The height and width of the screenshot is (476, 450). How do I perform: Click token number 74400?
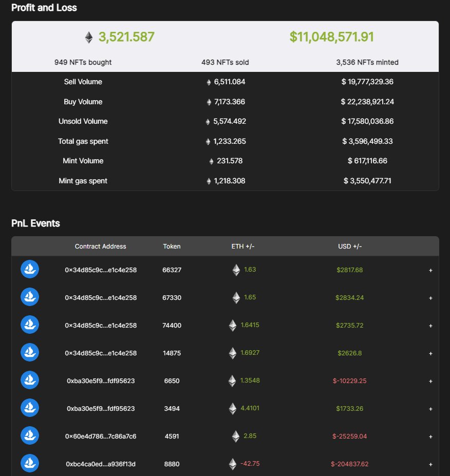point(172,326)
